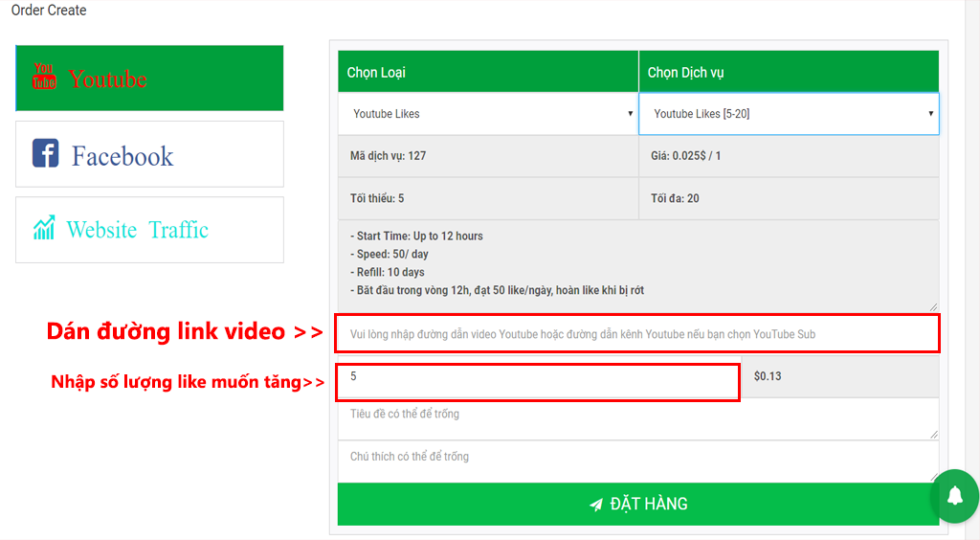Click the Mã dịch vụ: 127 text
980x540 pixels.
click(x=389, y=156)
